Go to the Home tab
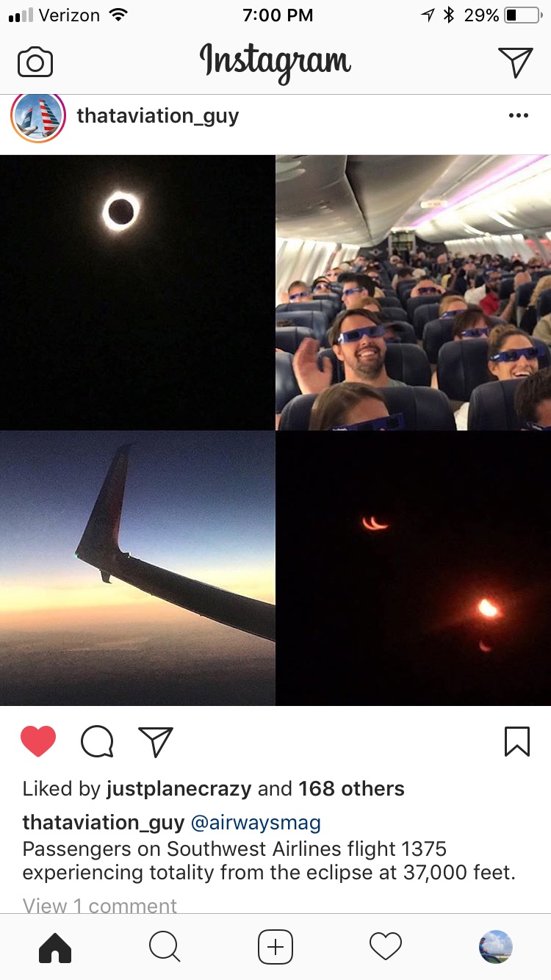Viewport: 551px width, 980px height. click(55, 947)
